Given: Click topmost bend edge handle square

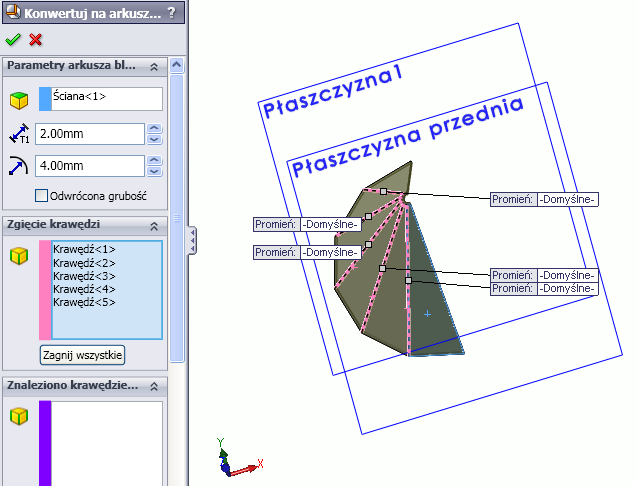Looking at the screenshot, I should tap(383, 191).
